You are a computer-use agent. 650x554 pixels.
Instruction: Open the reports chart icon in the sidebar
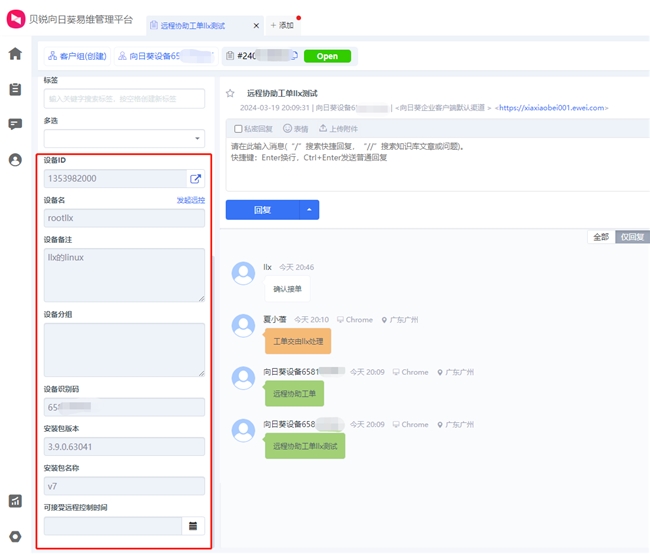pos(15,501)
